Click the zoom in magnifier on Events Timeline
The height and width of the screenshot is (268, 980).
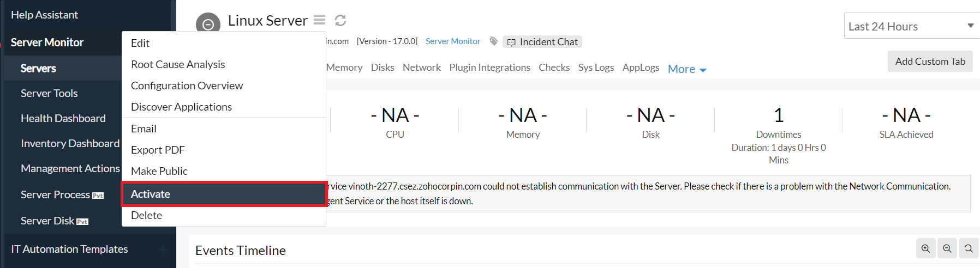925,248
